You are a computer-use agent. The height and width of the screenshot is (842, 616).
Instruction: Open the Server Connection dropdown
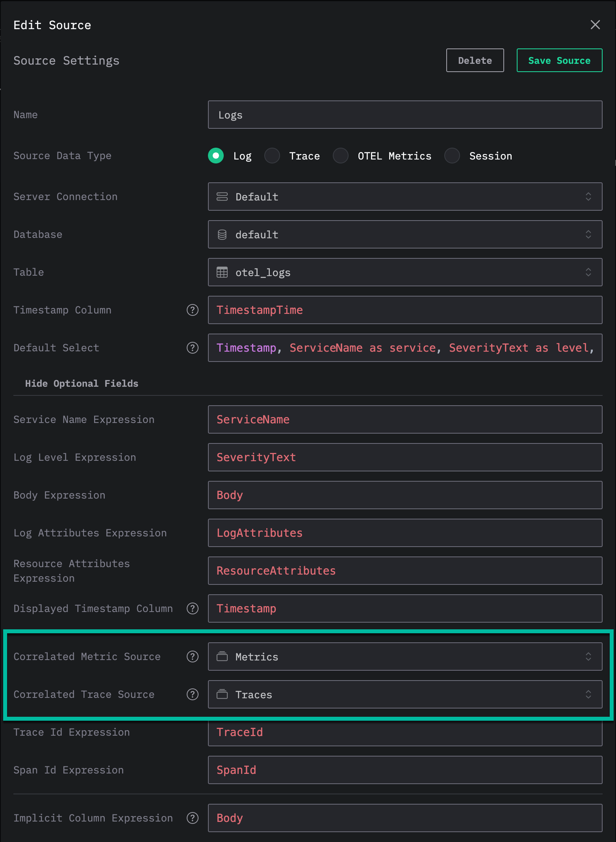(404, 197)
